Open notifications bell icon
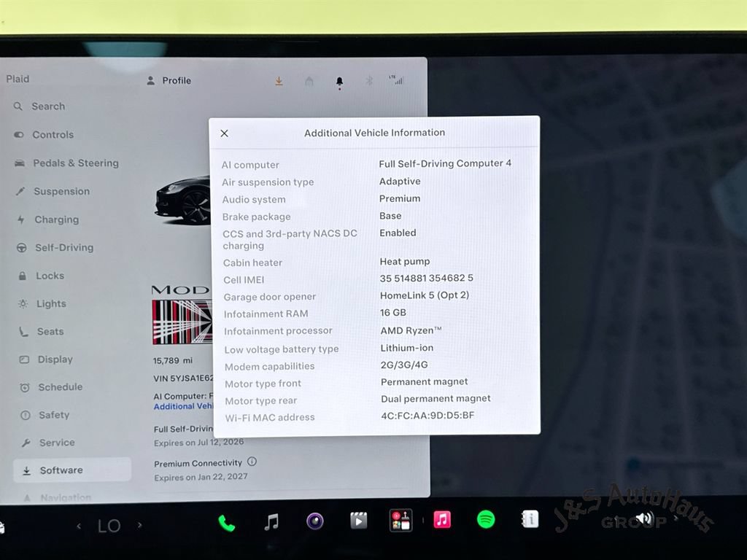Screen dimensions: 747x560 tap(339, 82)
